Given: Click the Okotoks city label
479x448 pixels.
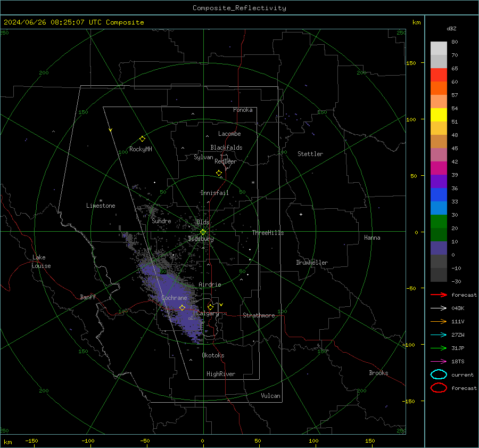Looking at the screenshot, I should click(213, 355).
